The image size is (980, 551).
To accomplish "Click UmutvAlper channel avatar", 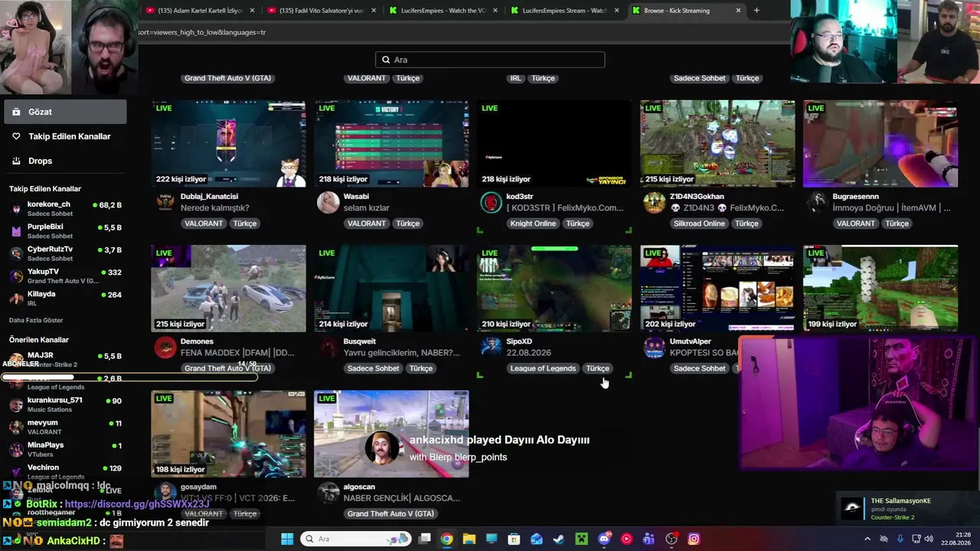I will click(x=655, y=347).
